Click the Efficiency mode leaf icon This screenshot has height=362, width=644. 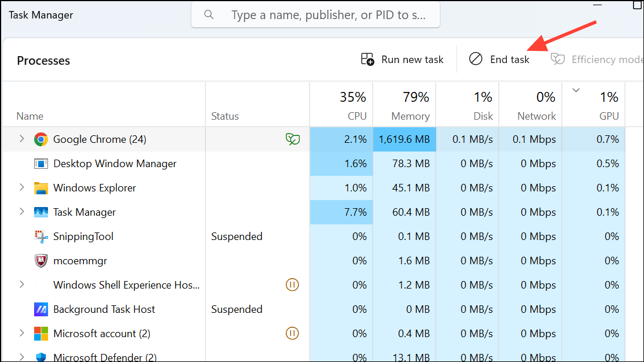tap(557, 59)
